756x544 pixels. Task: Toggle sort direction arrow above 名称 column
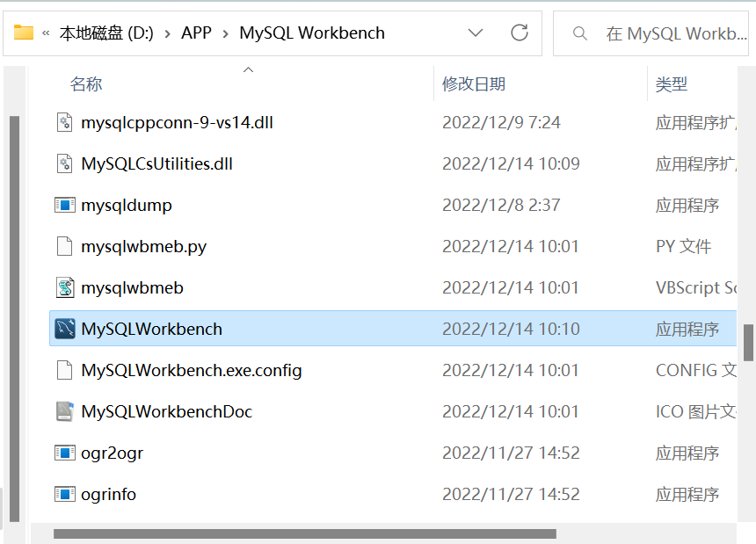click(x=248, y=69)
